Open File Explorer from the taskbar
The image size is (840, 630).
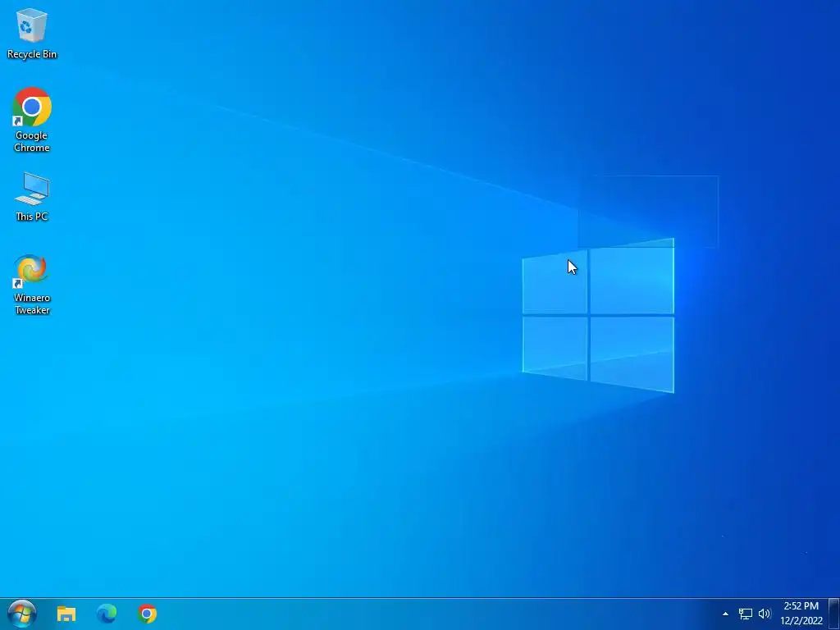pyautogui.click(x=66, y=614)
